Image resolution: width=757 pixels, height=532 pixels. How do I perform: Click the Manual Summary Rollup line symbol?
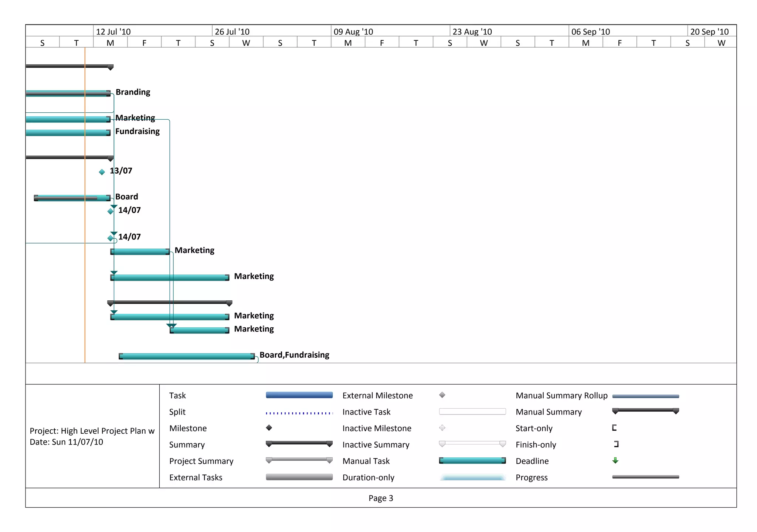pos(645,396)
